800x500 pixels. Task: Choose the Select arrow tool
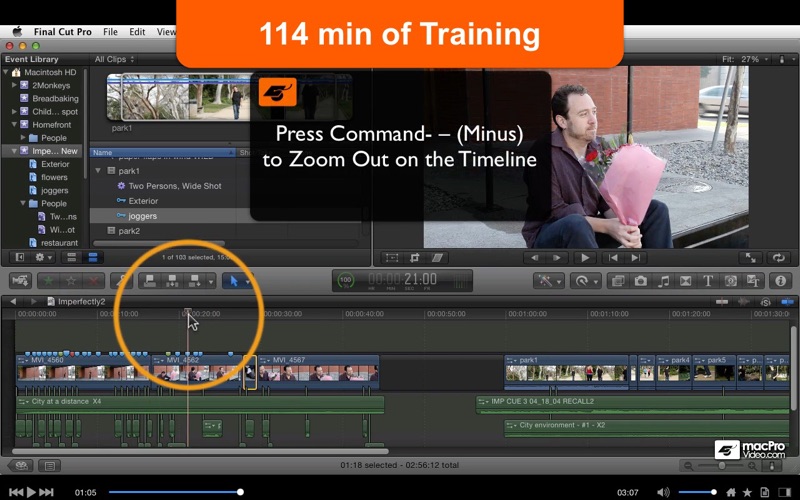[234, 281]
